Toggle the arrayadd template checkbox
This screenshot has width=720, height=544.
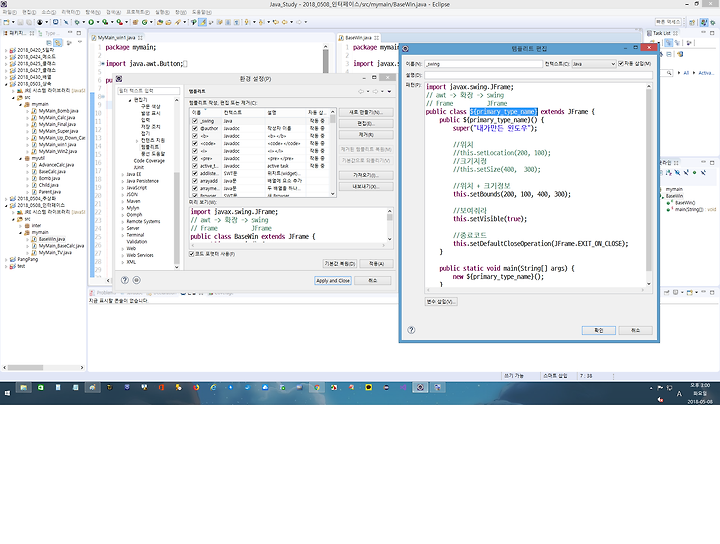(x=195, y=181)
